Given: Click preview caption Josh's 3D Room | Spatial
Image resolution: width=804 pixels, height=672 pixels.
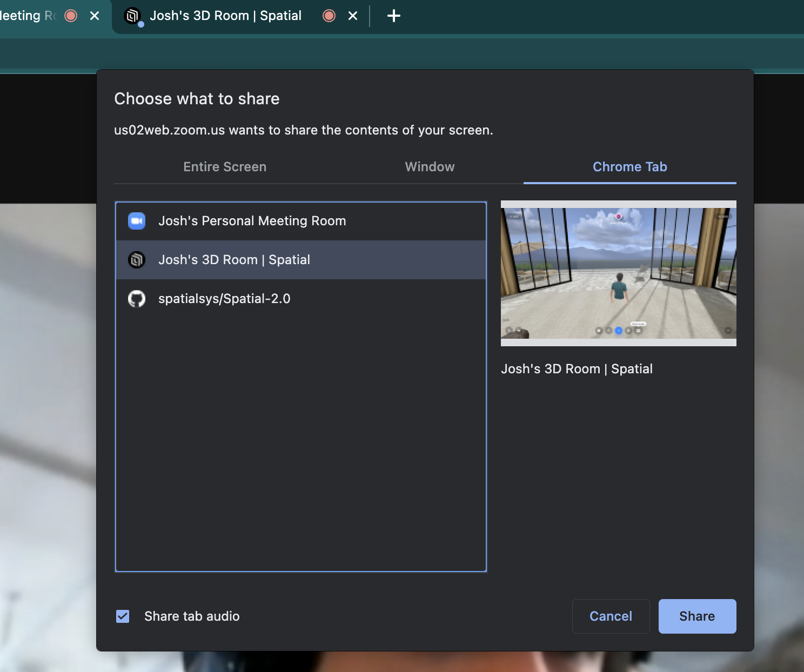Looking at the screenshot, I should point(577,369).
